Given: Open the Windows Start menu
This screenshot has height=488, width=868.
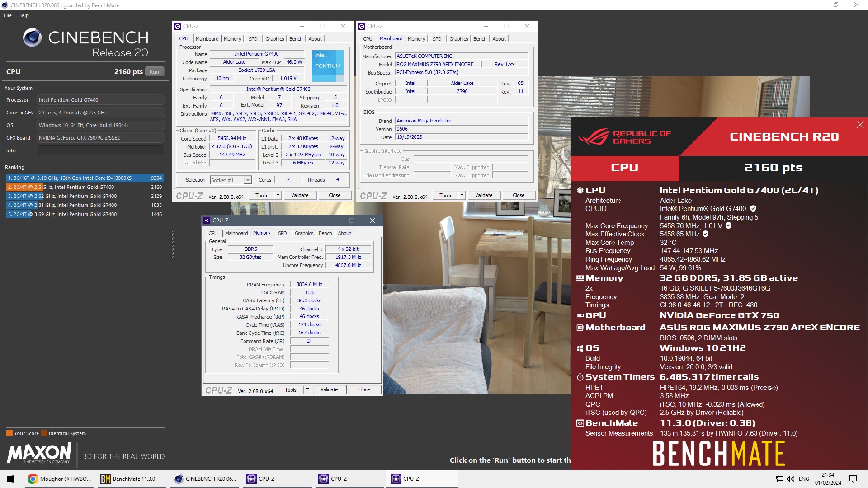Looking at the screenshot, I should coord(11,479).
